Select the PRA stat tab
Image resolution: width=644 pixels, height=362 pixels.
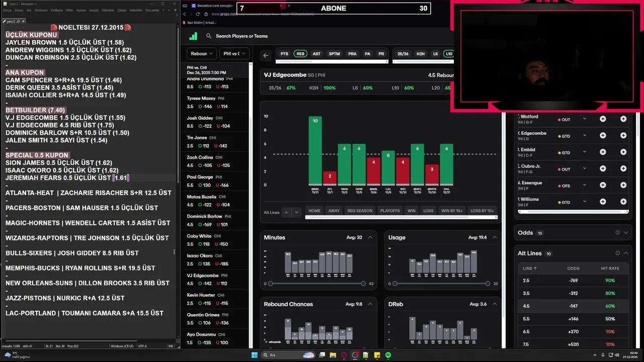click(x=352, y=54)
